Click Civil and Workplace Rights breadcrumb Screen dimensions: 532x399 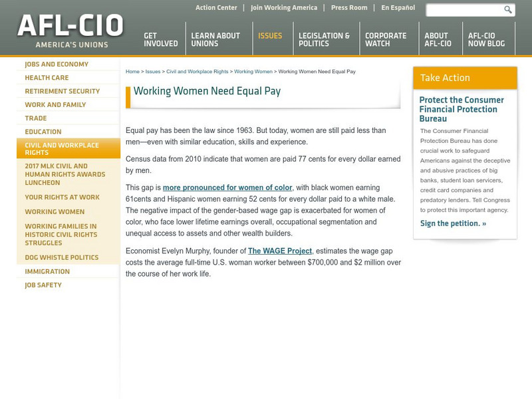(x=197, y=72)
